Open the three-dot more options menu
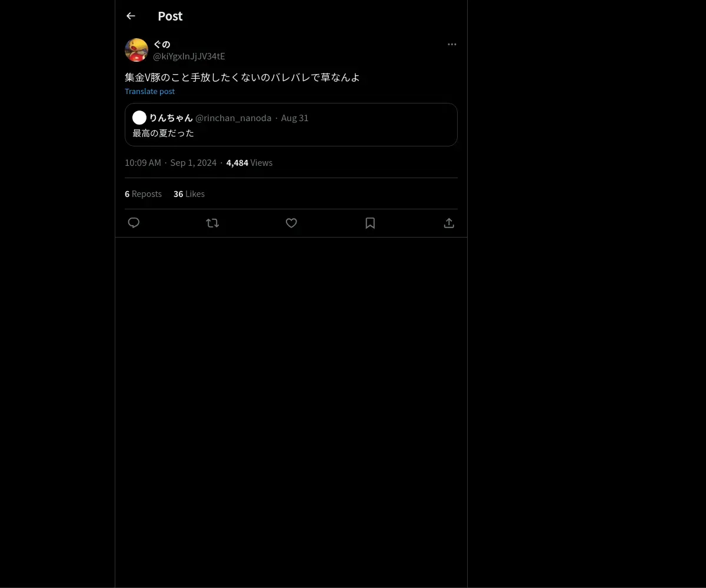 point(452,44)
